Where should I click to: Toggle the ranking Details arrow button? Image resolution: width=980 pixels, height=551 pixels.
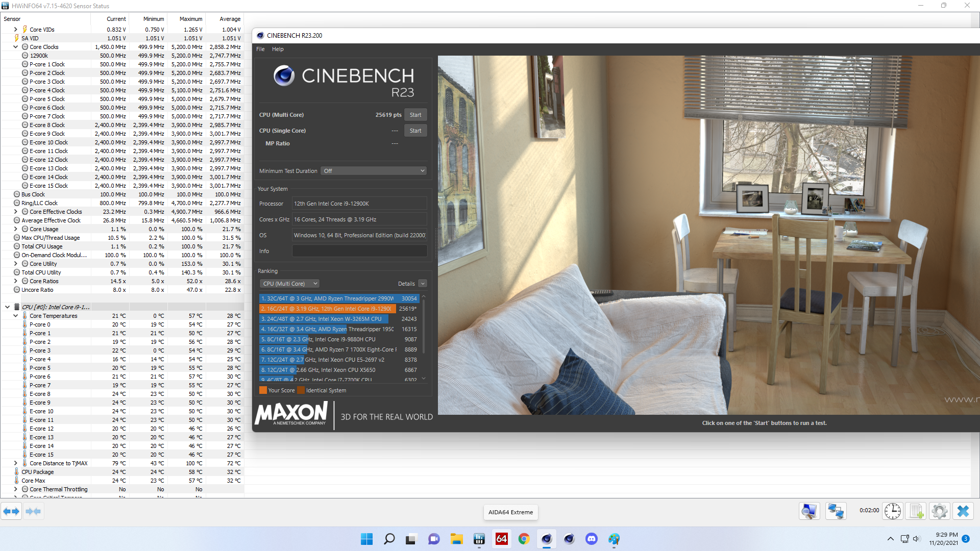[x=423, y=284]
